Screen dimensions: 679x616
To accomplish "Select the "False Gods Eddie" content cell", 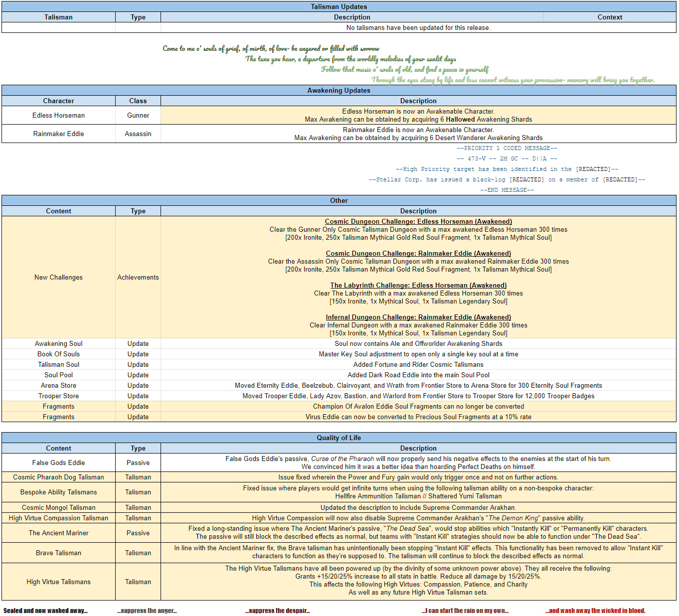I will (x=58, y=462).
